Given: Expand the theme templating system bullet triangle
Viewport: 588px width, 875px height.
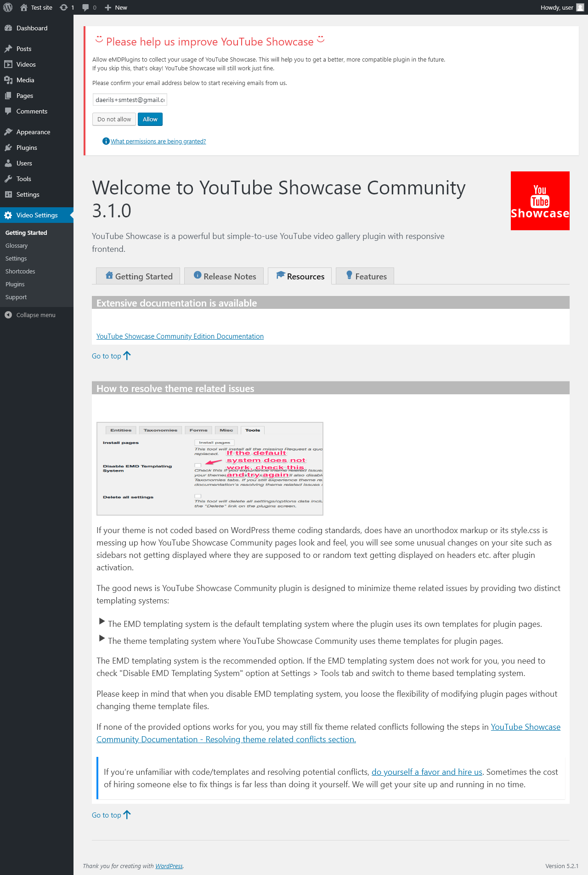Looking at the screenshot, I should [102, 638].
